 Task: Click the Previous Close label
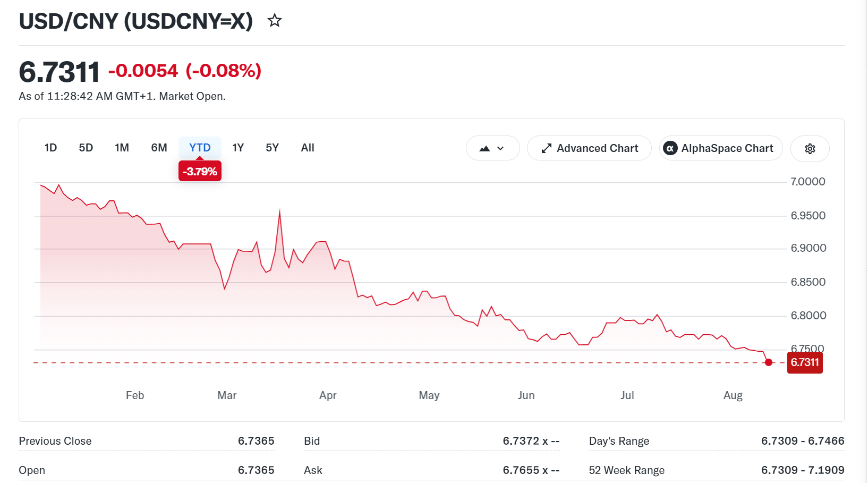pyautogui.click(x=55, y=441)
